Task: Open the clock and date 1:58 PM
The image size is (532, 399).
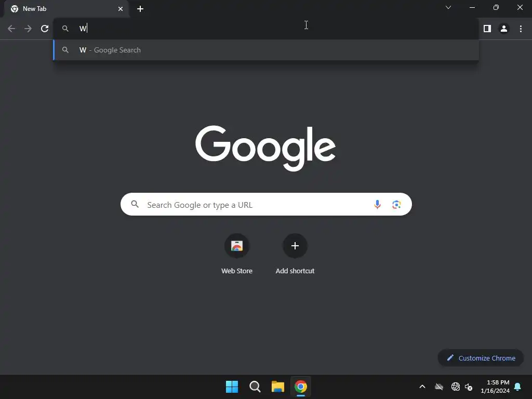Action: (495, 387)
